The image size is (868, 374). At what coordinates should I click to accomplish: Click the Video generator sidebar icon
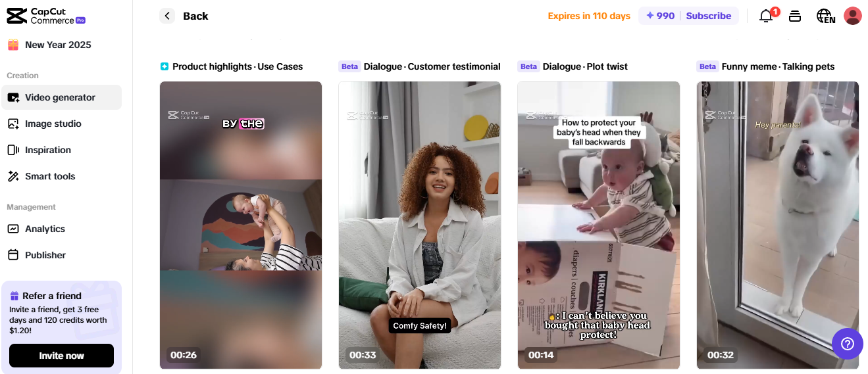click(x=13, y=97)
